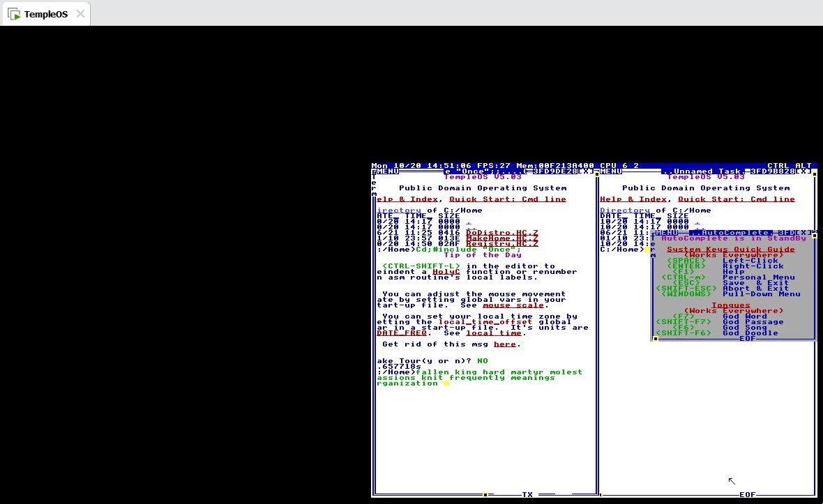Click the Directory link in the "Once" terminal window
The width and height of the screenshot is (823, 504).
point(399,211)
